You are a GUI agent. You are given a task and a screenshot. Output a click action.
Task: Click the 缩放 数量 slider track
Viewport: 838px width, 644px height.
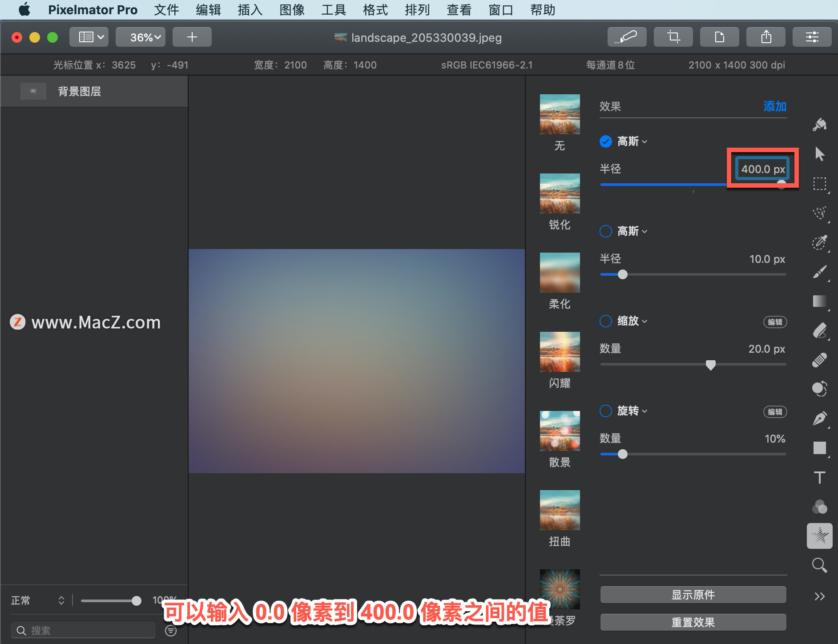pyautogui.click(x=693, y=364)
